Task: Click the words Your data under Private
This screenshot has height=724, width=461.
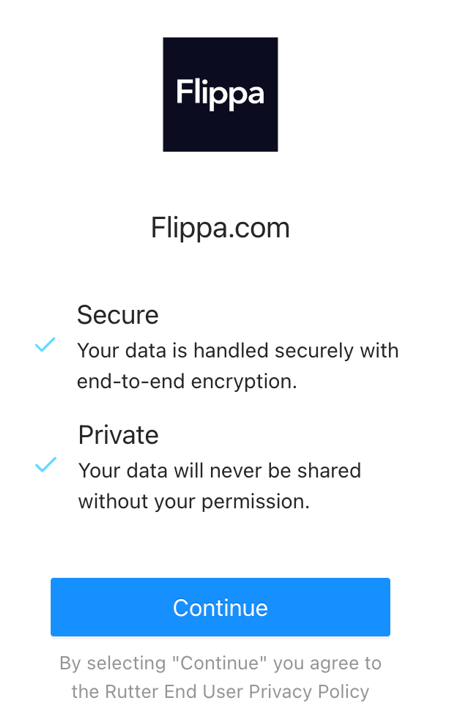Action: point(123,471)
